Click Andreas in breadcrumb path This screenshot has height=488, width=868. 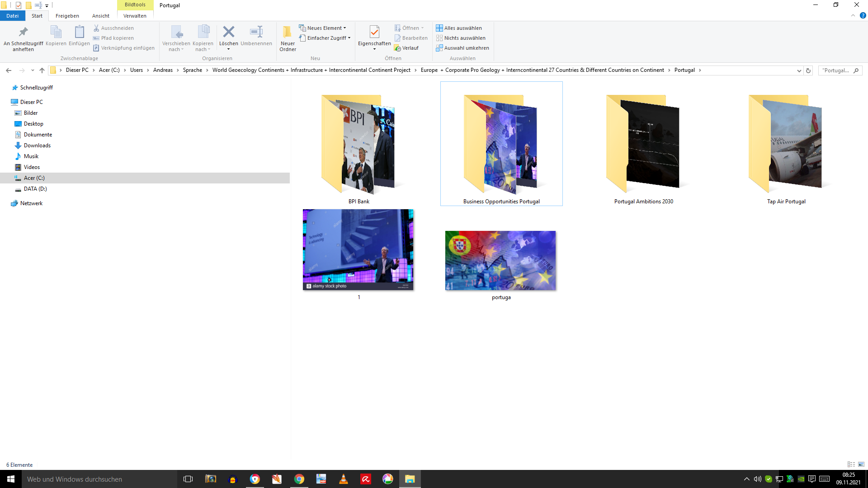tap(163, 70)
